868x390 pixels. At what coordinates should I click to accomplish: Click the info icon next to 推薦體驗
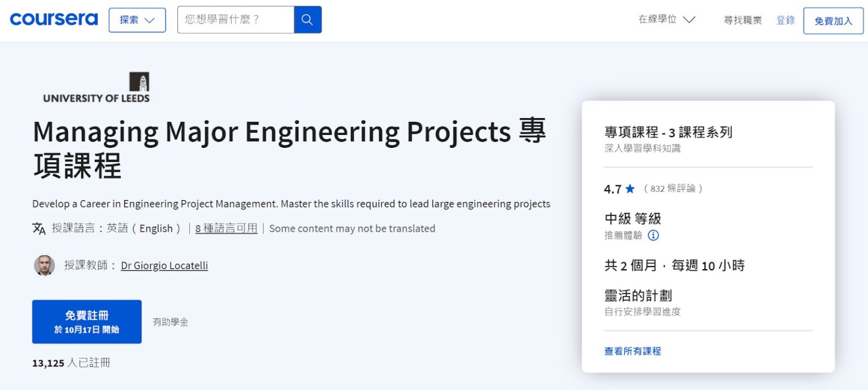point(653,236)
